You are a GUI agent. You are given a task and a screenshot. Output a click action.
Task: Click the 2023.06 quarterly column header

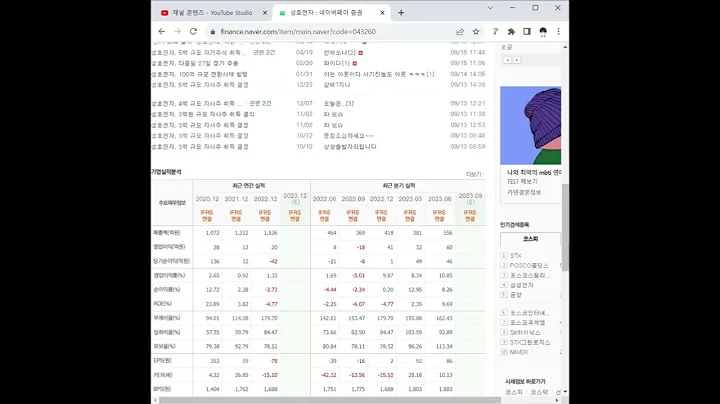[439, 199]
